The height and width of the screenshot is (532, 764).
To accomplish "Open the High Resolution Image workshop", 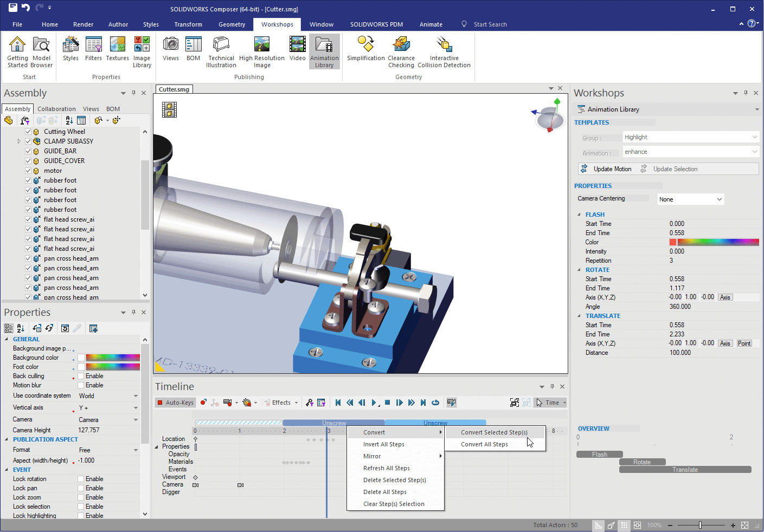I will click(x=262, y=52).
